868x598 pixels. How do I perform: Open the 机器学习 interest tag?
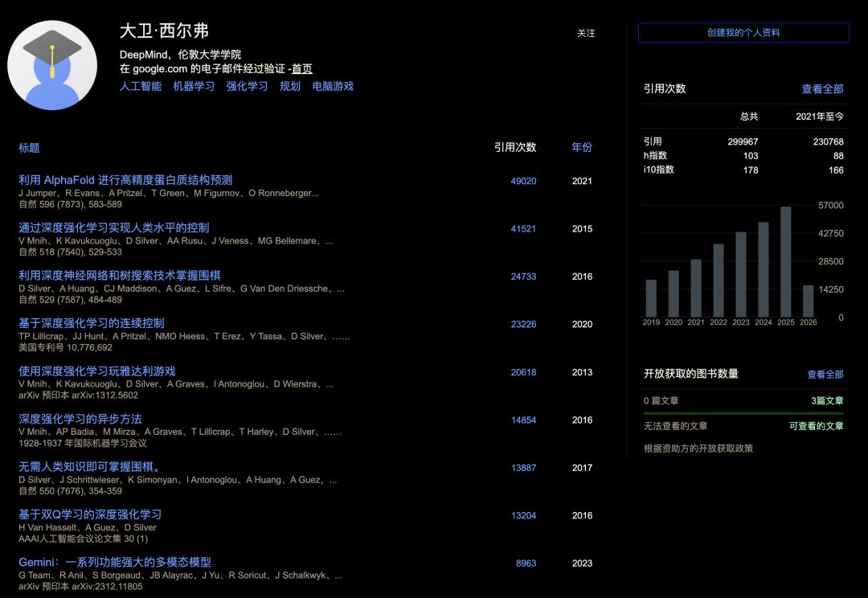(194, 86)
